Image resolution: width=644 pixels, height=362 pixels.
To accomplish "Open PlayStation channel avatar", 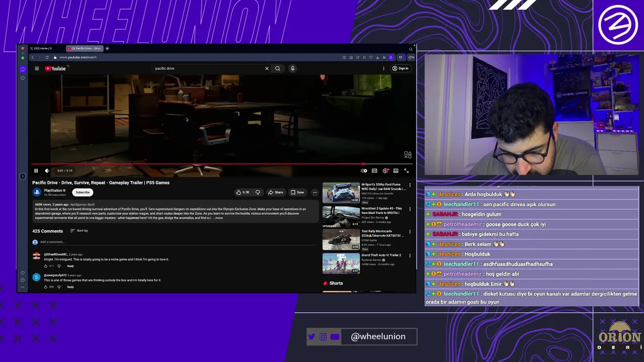I will pos(37,192).
